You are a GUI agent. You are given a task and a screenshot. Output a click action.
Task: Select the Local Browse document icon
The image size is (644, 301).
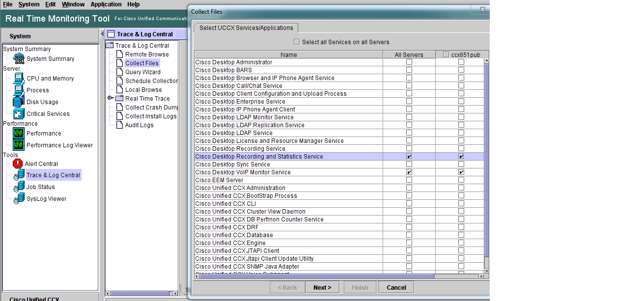pyautogui.click(x=119, y=90)
